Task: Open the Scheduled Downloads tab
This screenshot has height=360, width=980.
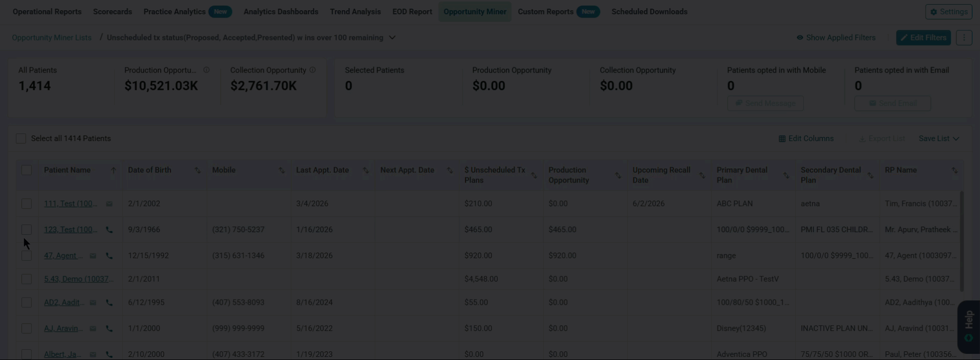Action: coord(649,12)
